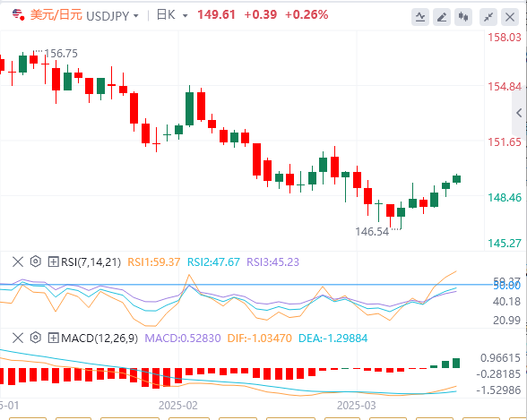527x420 pixels.
Task: Expand the right side panel arrow
Action: click(x=519, y=113)
